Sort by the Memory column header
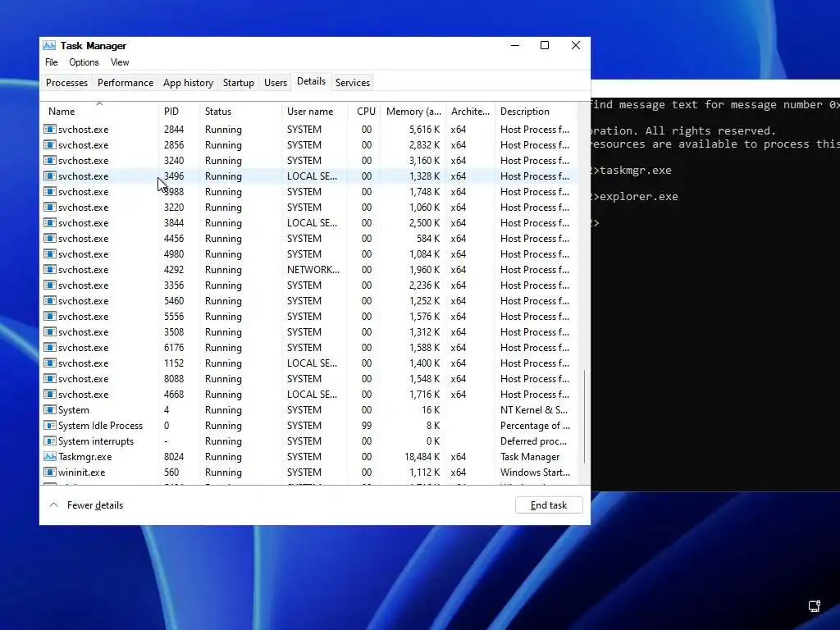Viewport: 840px width, 630px height. (413, 111)
